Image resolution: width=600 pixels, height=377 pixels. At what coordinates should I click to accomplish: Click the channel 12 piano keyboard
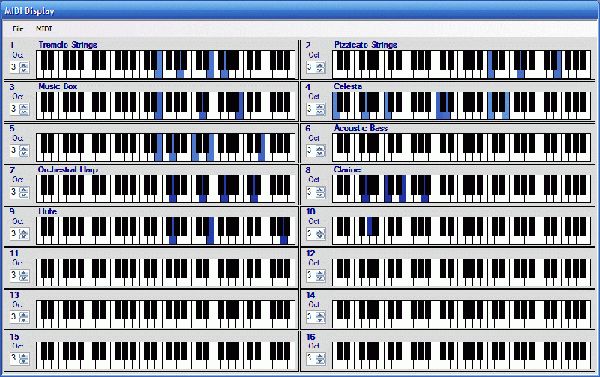point(462,272)
